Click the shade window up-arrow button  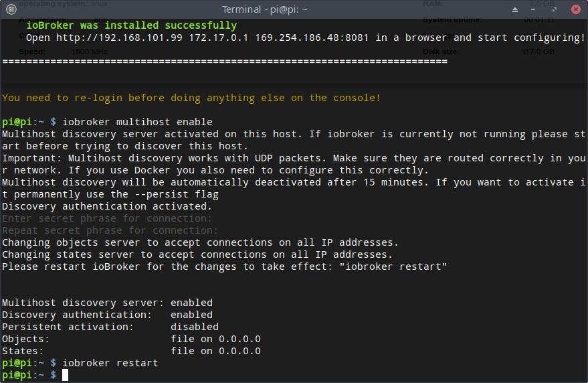point(515,9)
